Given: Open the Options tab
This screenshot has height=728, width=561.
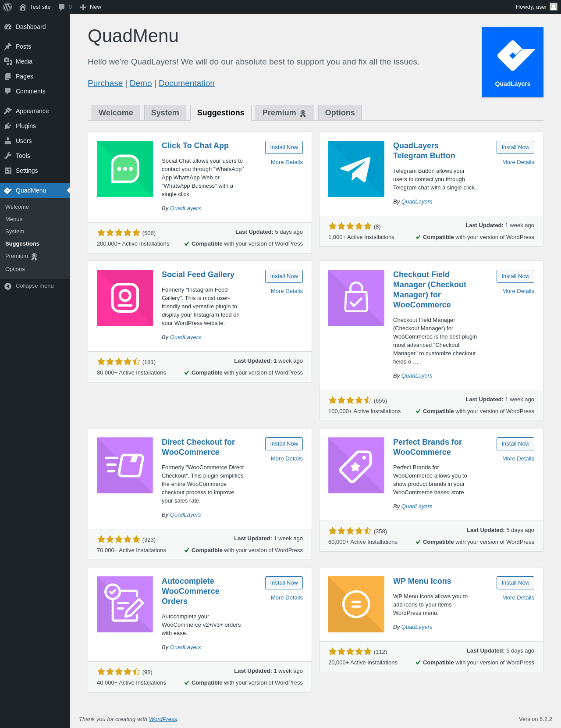Looking at the screenshot, I should (340, 113).
